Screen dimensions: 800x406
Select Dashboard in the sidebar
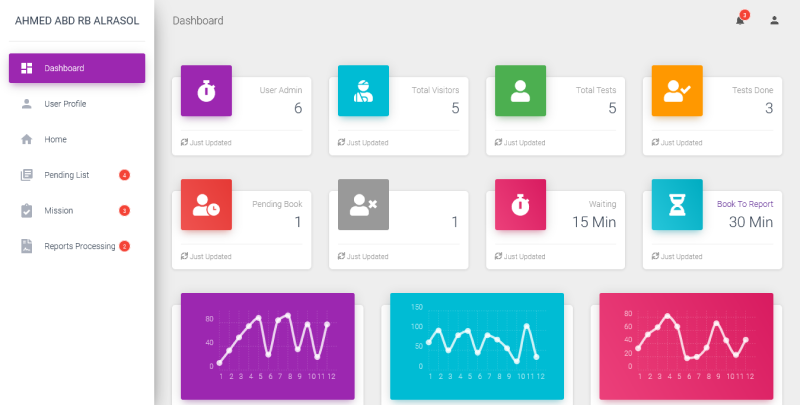pos(77,68)
